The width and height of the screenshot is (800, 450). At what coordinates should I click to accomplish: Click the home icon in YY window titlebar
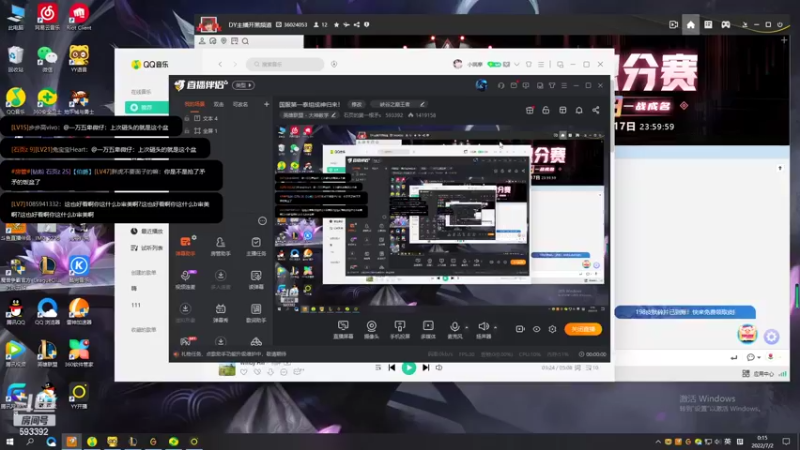690,24
